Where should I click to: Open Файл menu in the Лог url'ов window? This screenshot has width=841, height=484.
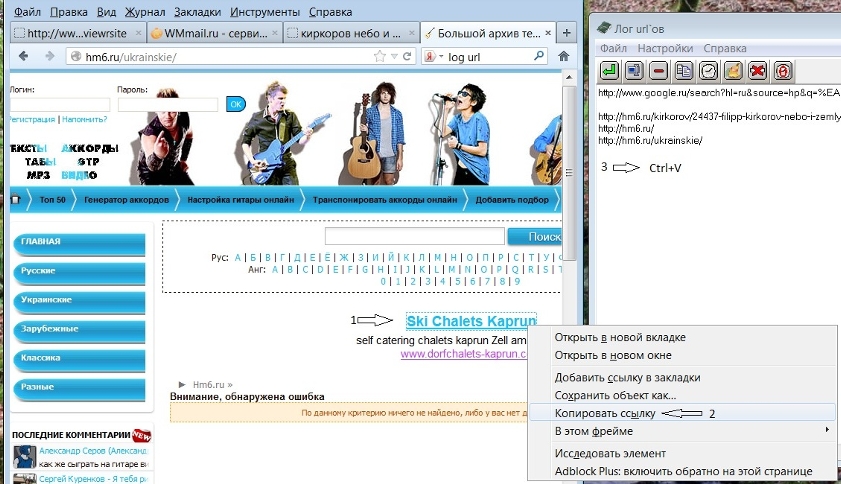[613, 48]
